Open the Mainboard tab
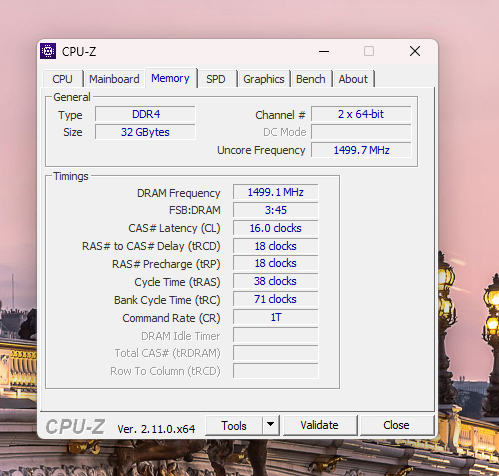The width and height of the screenshot is (499, 476). tap(114, 79)
